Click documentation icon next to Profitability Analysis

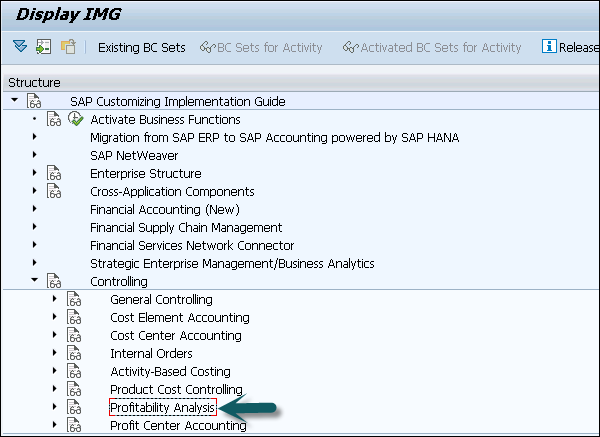(x=74, y=408)
